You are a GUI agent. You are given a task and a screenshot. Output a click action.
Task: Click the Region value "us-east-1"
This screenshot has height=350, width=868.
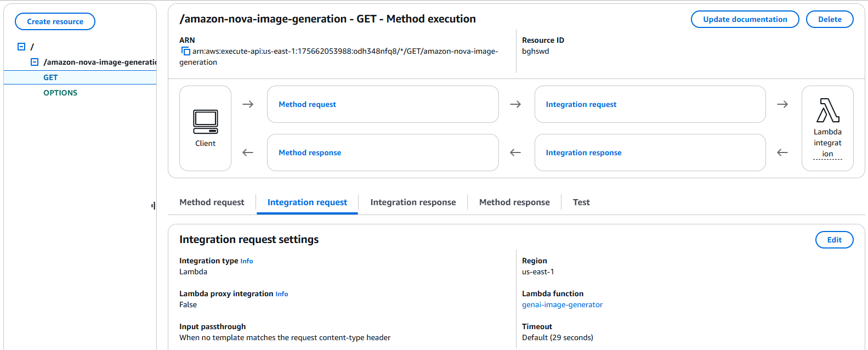click(x=538, y=272)
